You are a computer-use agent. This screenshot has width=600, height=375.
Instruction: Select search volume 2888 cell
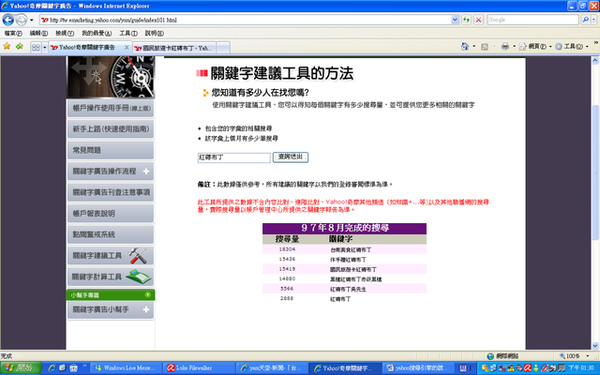click(287, 298)
